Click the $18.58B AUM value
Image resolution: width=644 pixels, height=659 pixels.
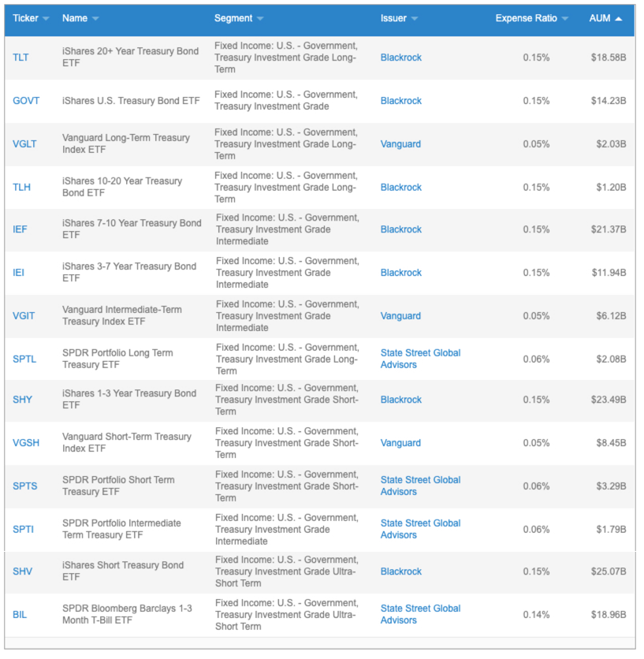coord(609,58)
